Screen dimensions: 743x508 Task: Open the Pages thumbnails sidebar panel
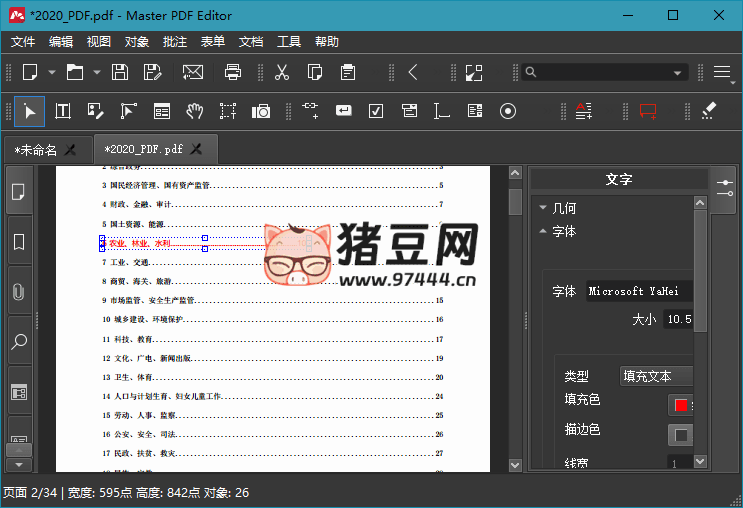(18, 192)
